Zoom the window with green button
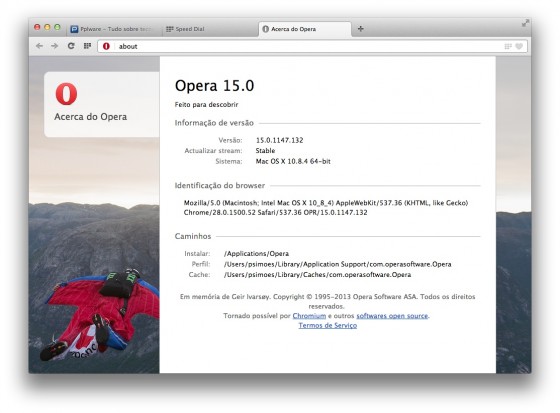Image resolution: width=560 pixels, height=413 pixels. (x=57, y=27)
